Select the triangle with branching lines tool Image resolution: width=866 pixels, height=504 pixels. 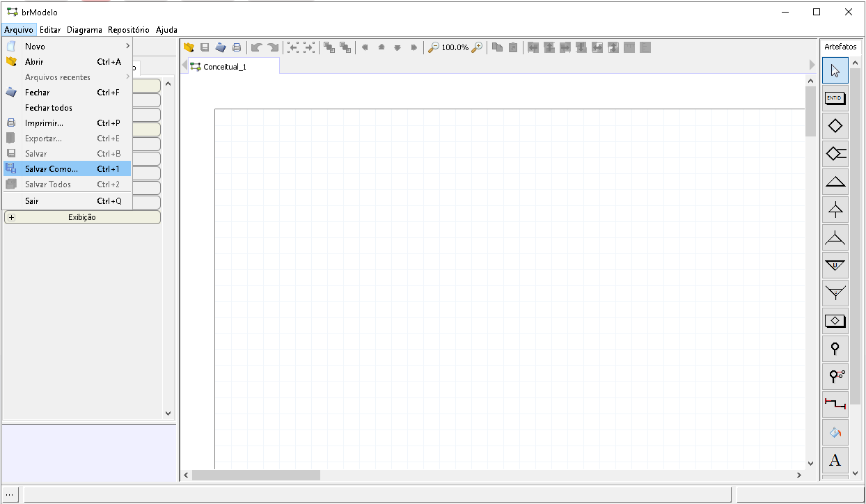point(835,237)
